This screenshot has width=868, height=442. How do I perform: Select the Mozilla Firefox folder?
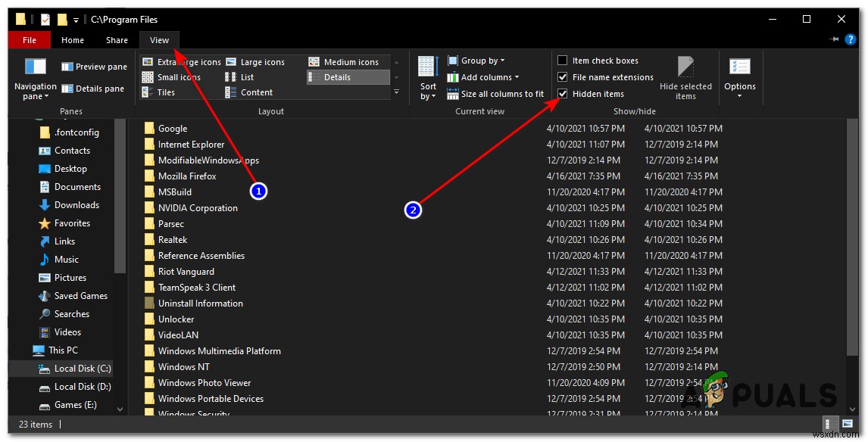click(180, 176)
